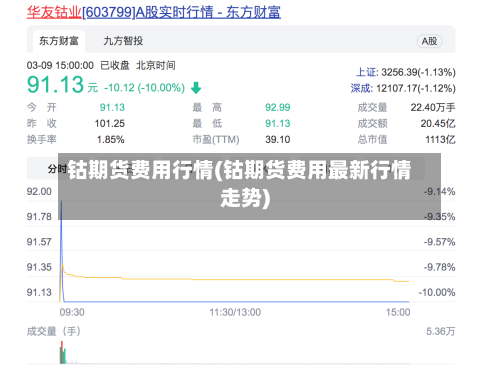This screenshot has height=373, width=500.
Task: Click the A股 badge button
Action: point(429,41)
